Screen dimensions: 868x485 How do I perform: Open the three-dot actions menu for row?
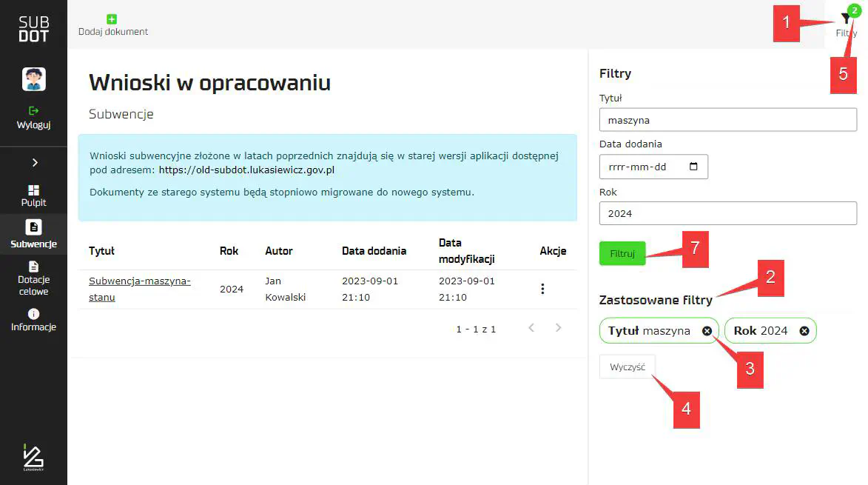(x=542, y=289)
